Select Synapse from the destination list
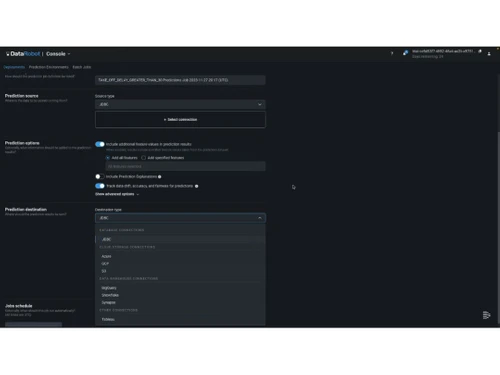Viewport: 500px width, 375px height. tap(180, 302)
